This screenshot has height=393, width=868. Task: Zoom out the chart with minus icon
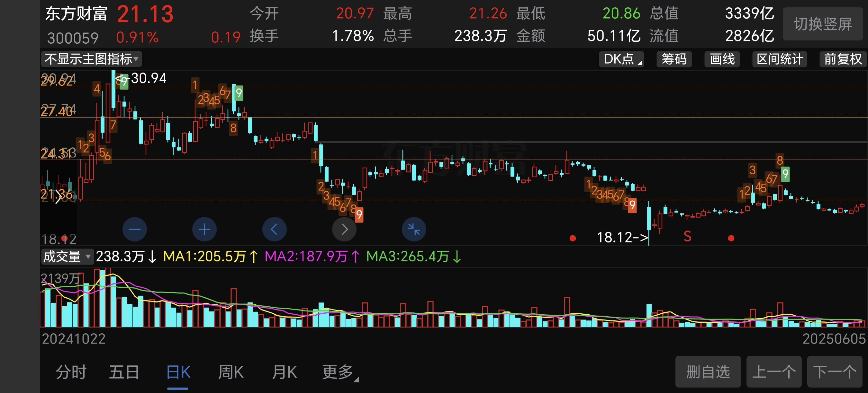[x=134, y=230]
